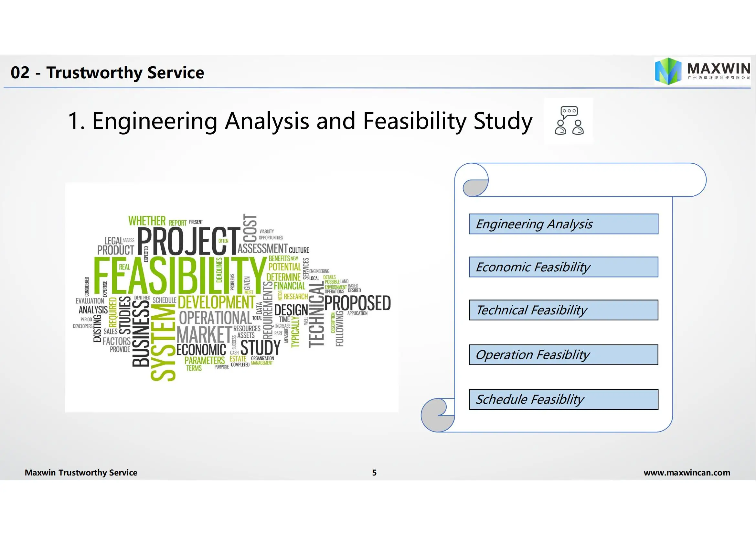This screenshot has height=535, width=756.
Task: Open the www.maxwincan.com footer link
Action: (x=687, y=473)
